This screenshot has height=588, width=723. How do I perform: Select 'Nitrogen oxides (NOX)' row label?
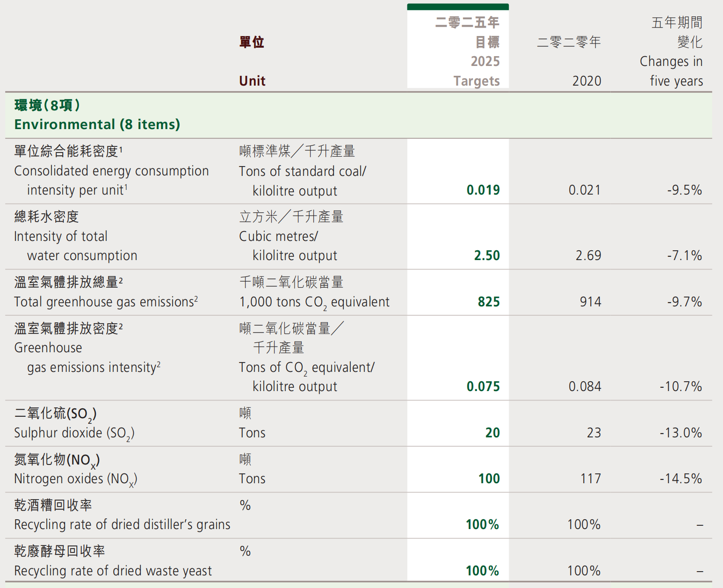(75, 479)
